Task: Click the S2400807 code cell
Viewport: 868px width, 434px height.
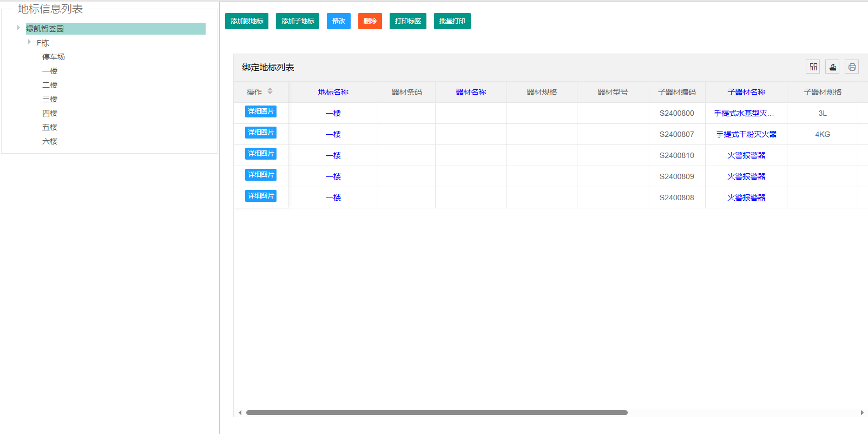Action: pos(676,134)
